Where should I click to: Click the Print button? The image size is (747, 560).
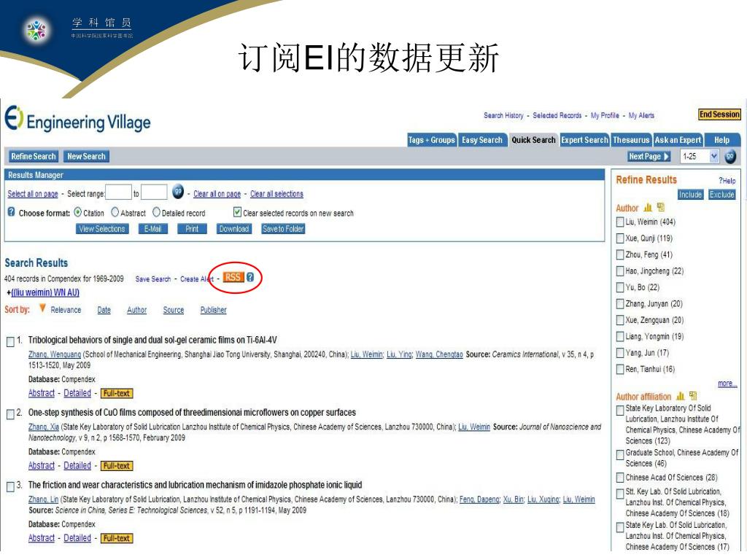[x=192, y=229]
